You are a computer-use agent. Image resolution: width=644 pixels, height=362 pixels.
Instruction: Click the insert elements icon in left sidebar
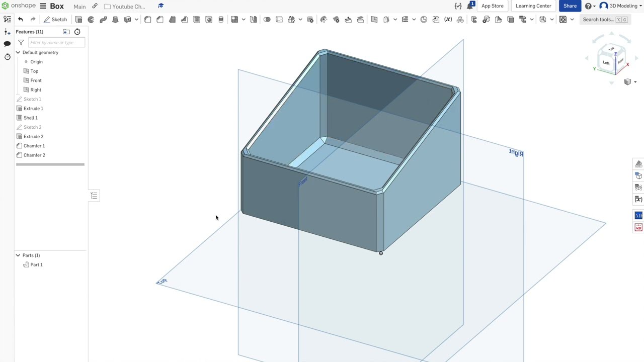(7, 32)
